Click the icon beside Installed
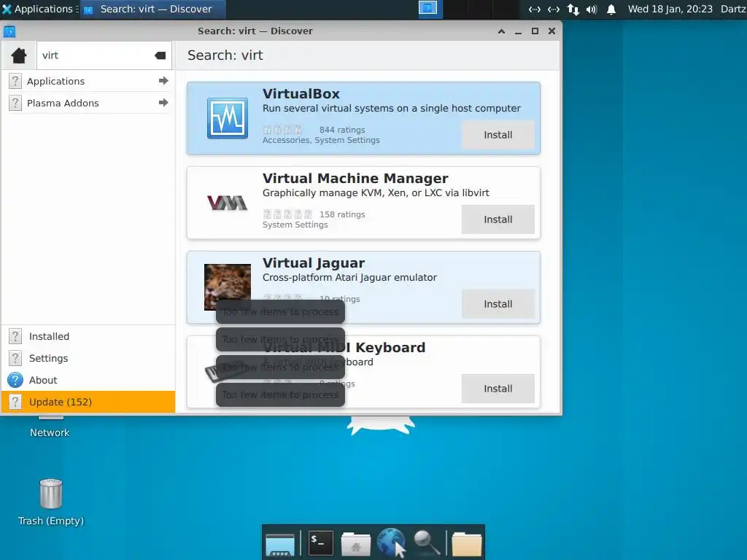Screen dimensions: 747x560 [15, 336]
